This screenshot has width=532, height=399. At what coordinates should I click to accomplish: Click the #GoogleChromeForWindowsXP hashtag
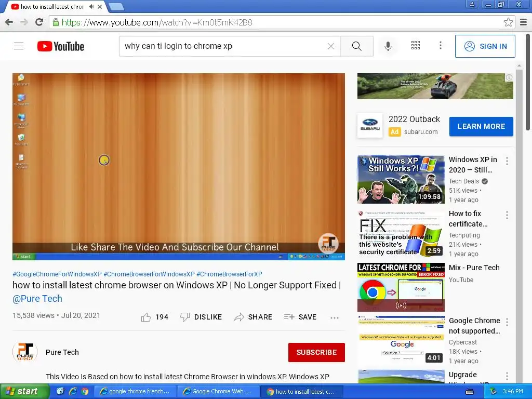[x=57, y=274]
